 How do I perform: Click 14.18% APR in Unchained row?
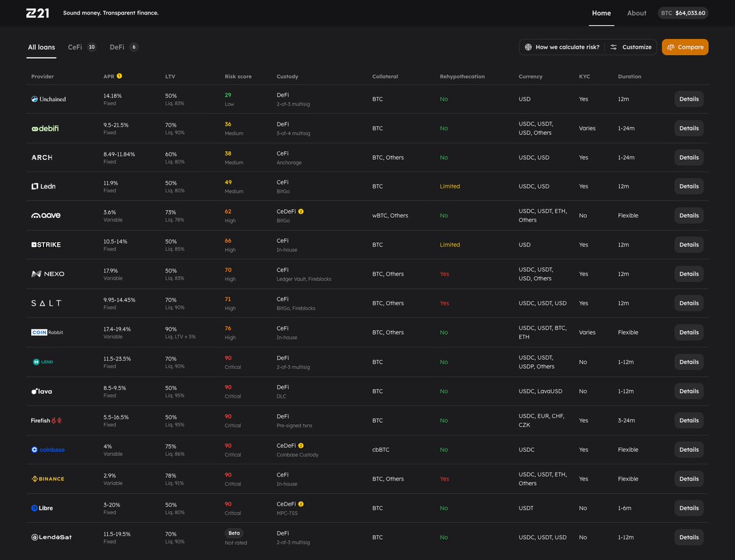(113, 95)
